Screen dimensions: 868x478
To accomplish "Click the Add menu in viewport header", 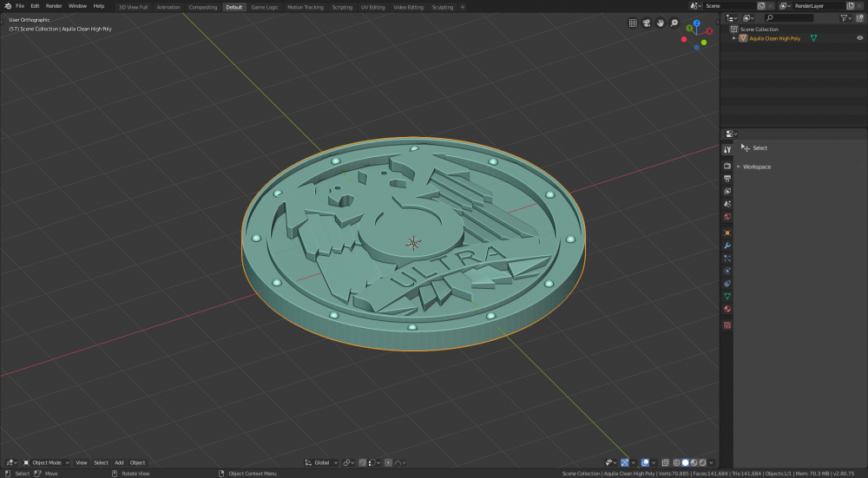I will click(119, 462).
